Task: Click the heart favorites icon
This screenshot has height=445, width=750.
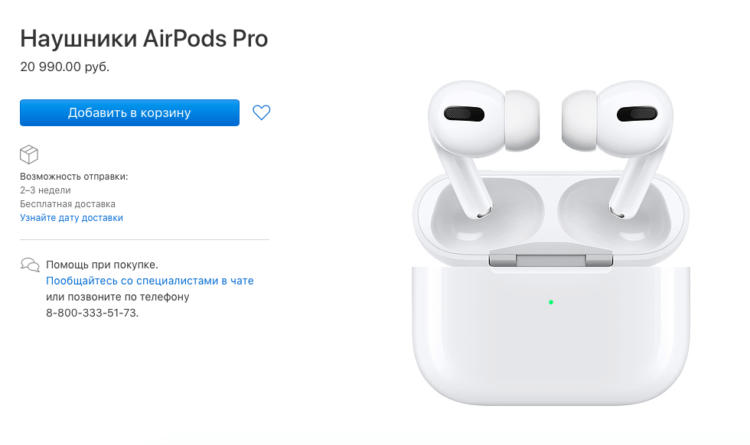Action: tap(261, 112)
